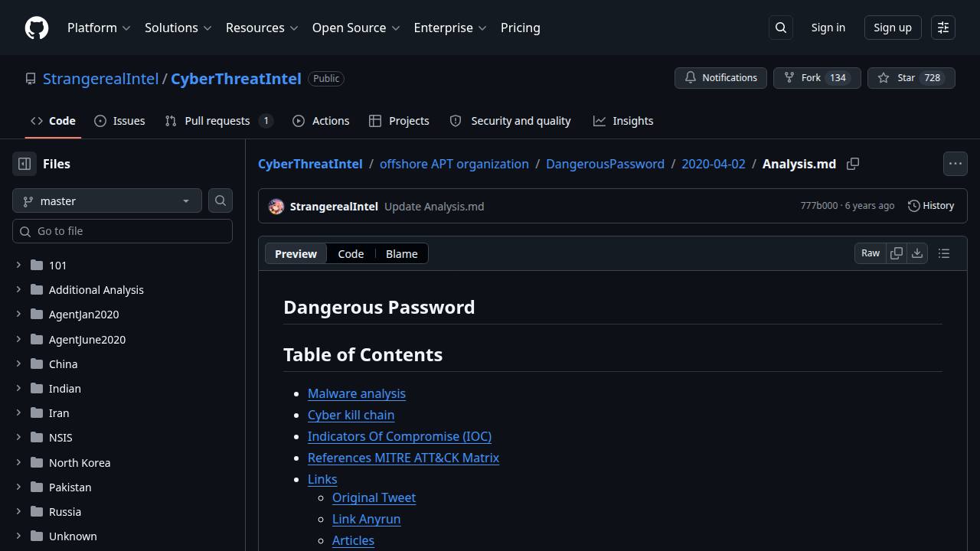Click the Sign up button
980x551 pixels.
pos(893,28)
